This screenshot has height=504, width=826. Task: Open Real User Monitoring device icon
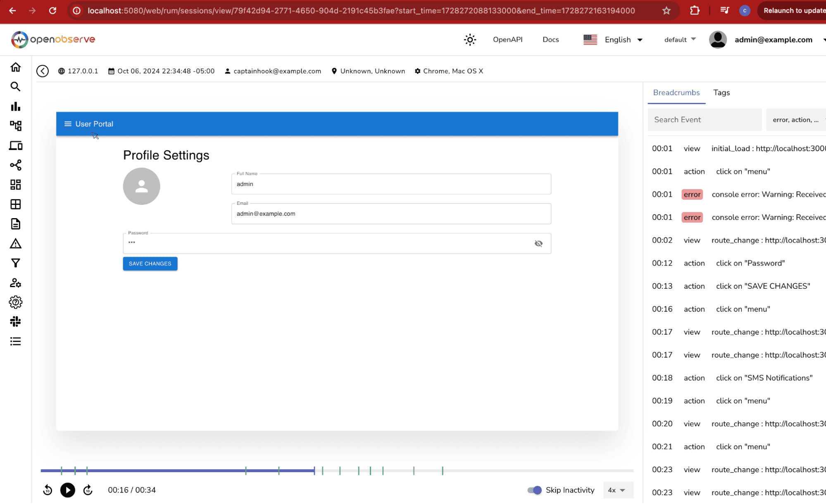(x=15, y=145)
